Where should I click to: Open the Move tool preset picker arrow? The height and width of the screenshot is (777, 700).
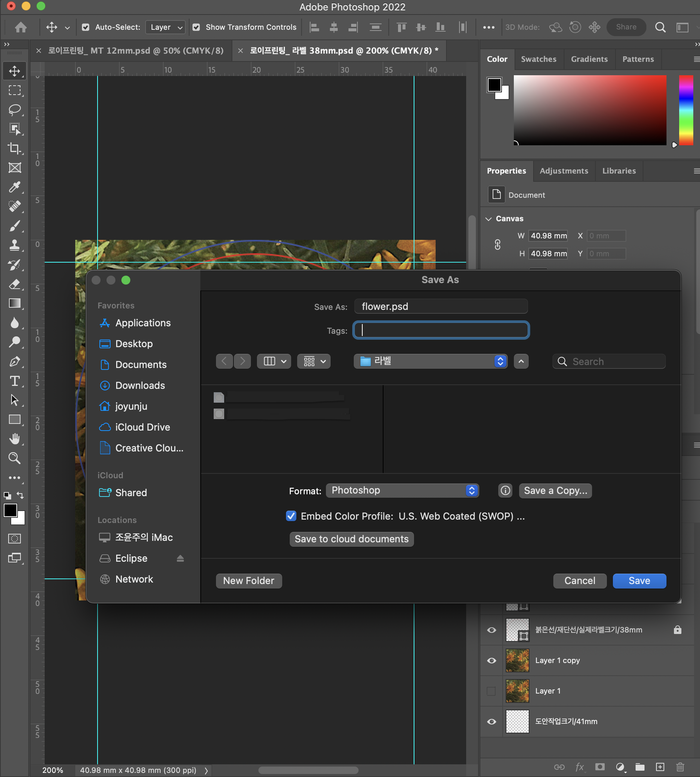67,27
